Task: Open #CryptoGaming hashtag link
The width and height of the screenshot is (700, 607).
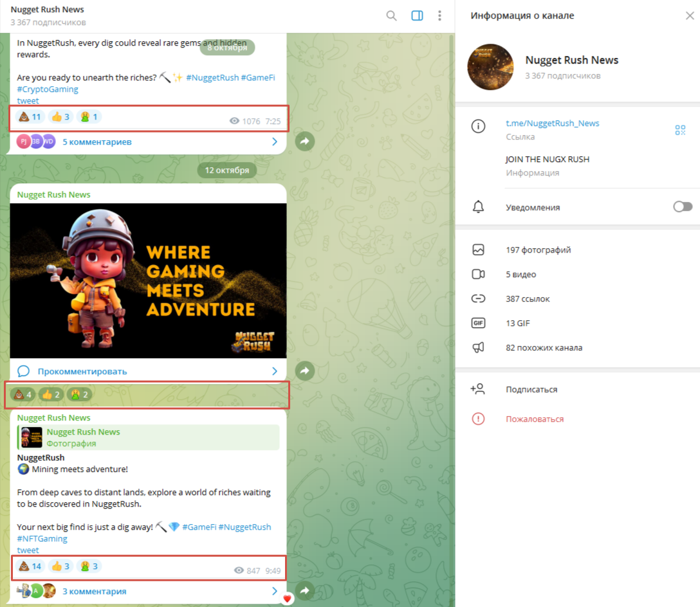Action: coord(48,89)
